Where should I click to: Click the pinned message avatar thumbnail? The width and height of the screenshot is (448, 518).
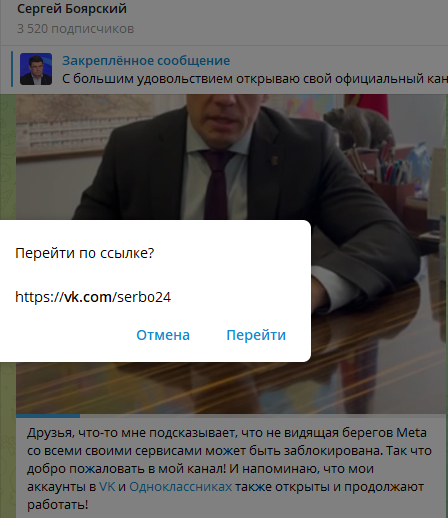(x=36, y=69)
